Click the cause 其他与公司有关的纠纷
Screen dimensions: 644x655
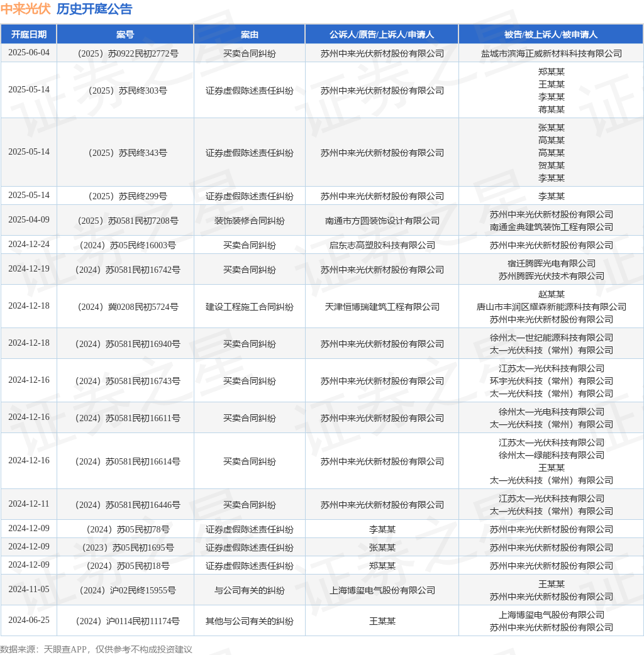pyautogui.click(x=250, y=622)
